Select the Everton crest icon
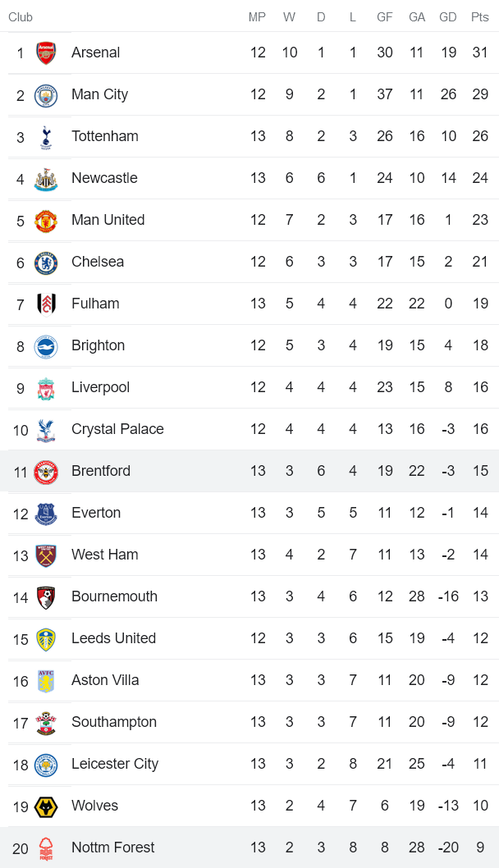Image resolution: width=499 pixels, height=868 pixels. [46, 514]
